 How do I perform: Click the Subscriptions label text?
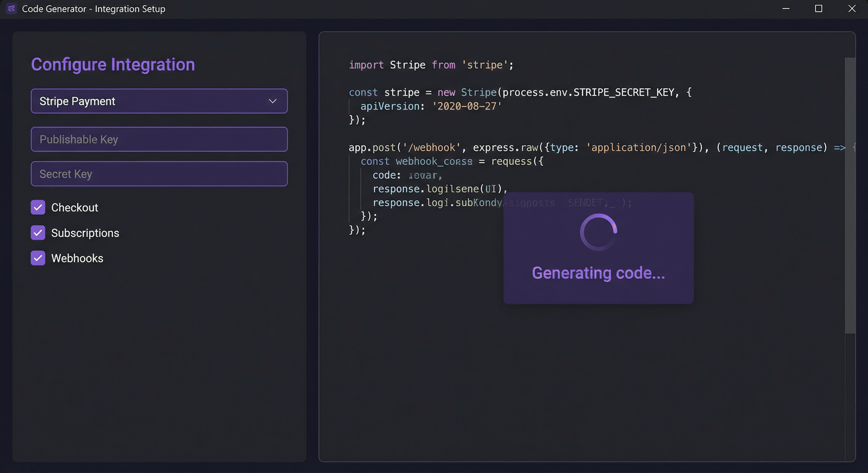click(84, 232)
